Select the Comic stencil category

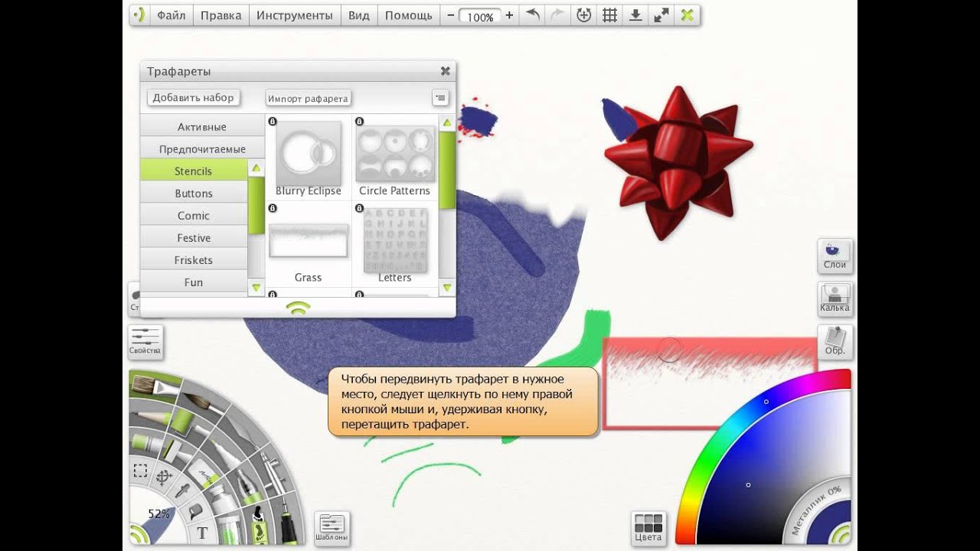click(x=193, y=215)
